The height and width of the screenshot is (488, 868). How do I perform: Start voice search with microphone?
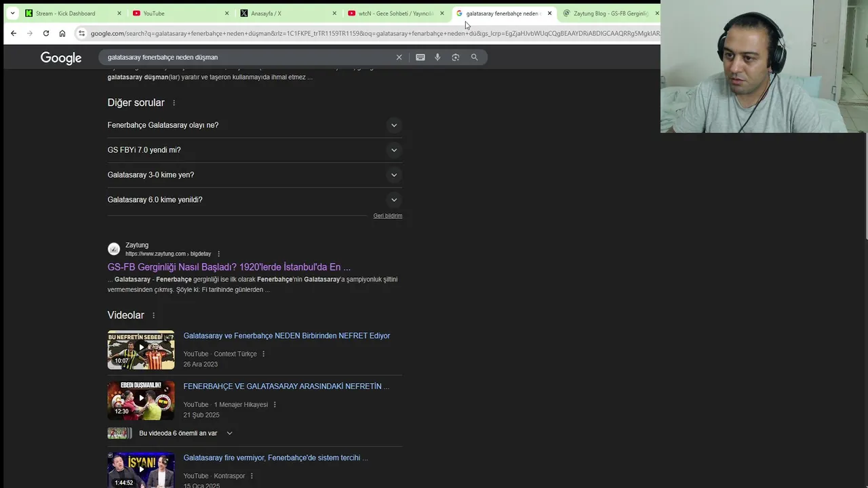(437, 58)
